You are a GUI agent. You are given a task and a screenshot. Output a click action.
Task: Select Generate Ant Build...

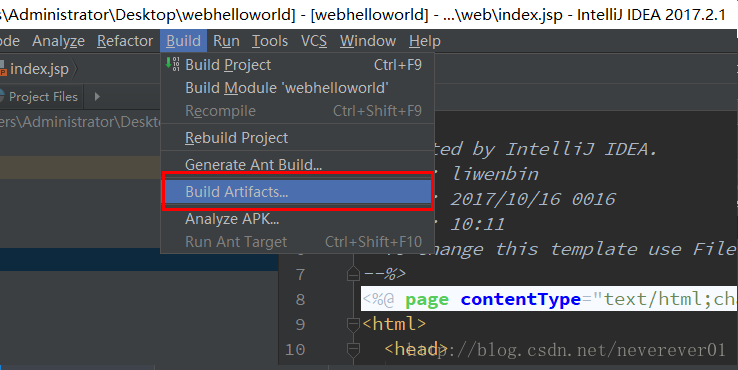point(297,165)
